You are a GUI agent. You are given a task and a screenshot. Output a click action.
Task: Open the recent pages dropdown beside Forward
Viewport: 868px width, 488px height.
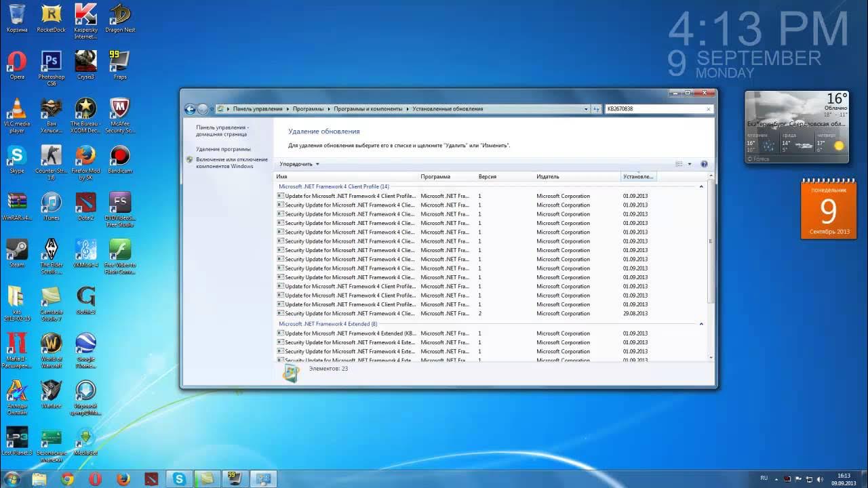[211, 109]
